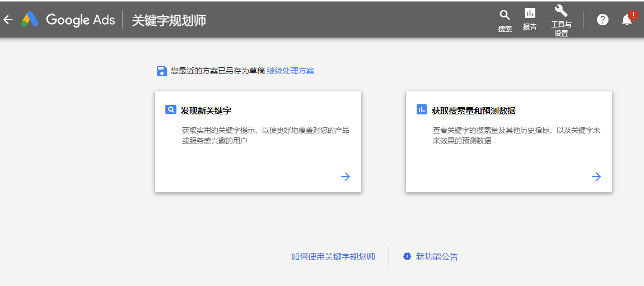Open the 新功能公告 text link
Image resolution: width=644 pixels, height=286 pixels.
click(x=437, y=257)
